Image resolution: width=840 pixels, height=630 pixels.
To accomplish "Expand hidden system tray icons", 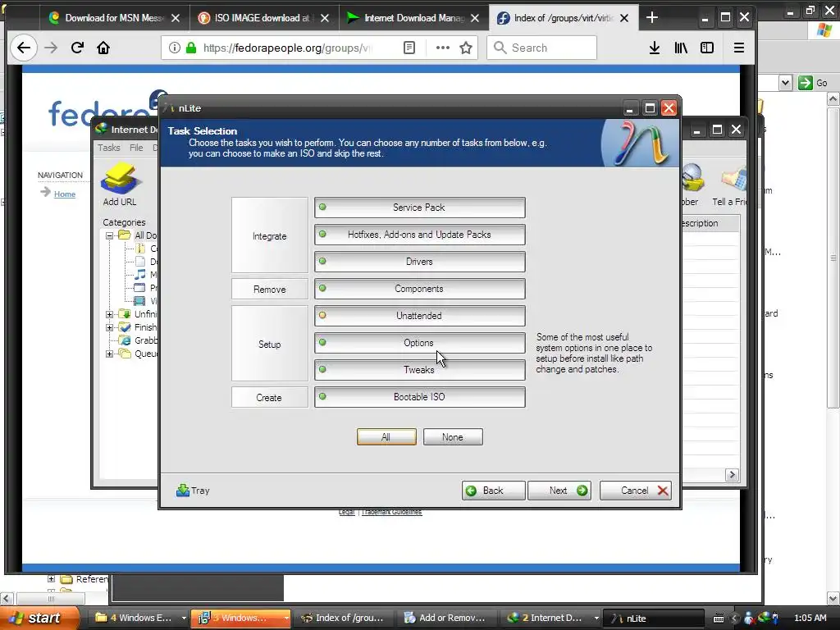I will tap(734, 619).
